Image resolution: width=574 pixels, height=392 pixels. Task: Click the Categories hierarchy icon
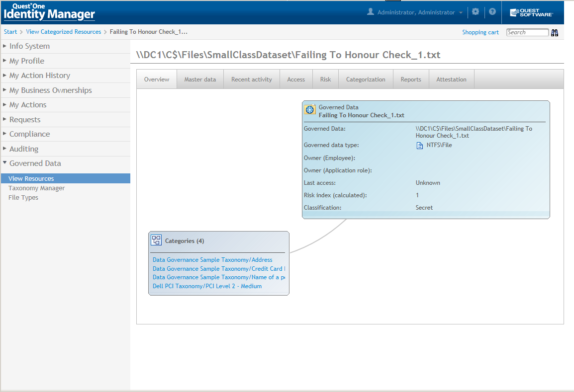[156, 240]
